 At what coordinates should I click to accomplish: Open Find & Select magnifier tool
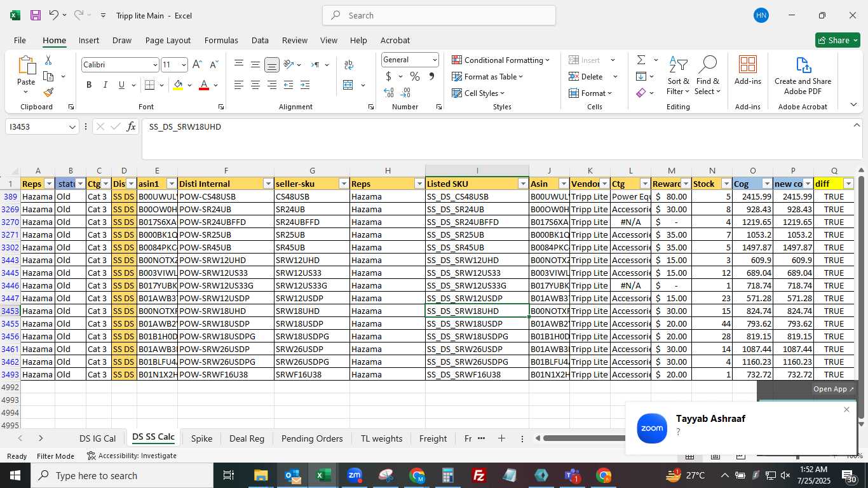click(707, 75)
